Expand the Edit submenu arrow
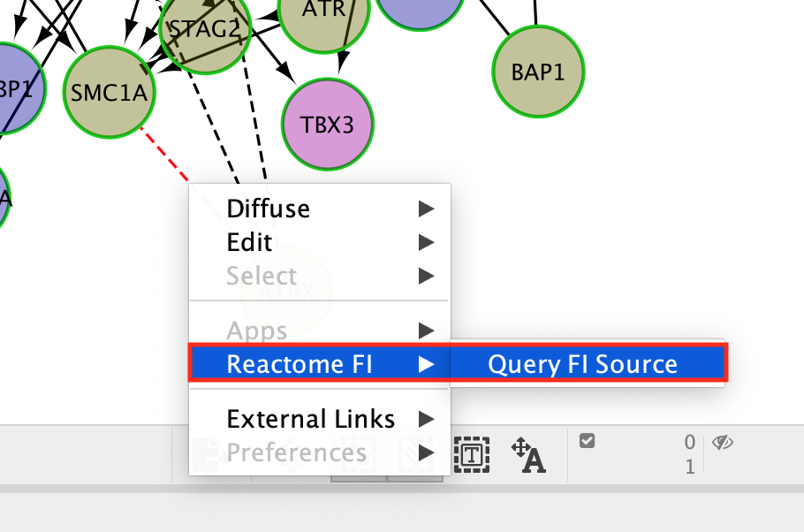 coord(427,242)
